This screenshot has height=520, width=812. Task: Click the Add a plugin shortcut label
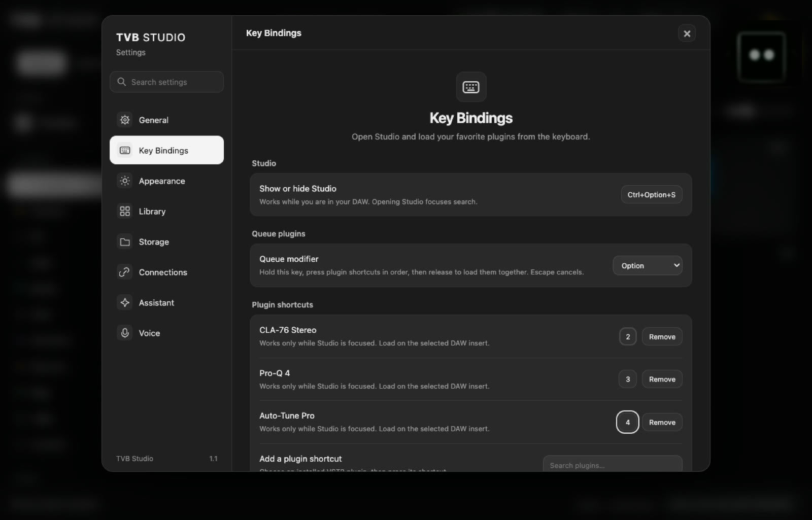point(300,459)
